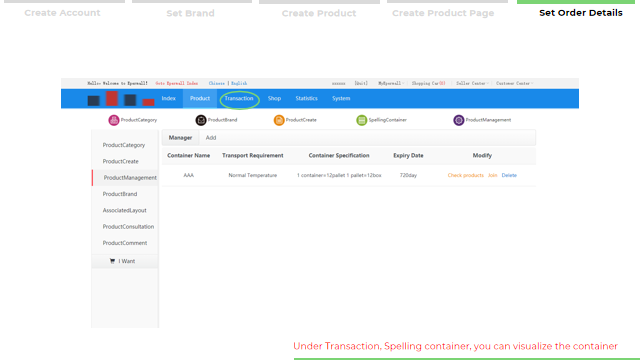Open the ProductBrand black icon shortcut
The width and height of the screenshot is (640, 360).
pos(200,120)
